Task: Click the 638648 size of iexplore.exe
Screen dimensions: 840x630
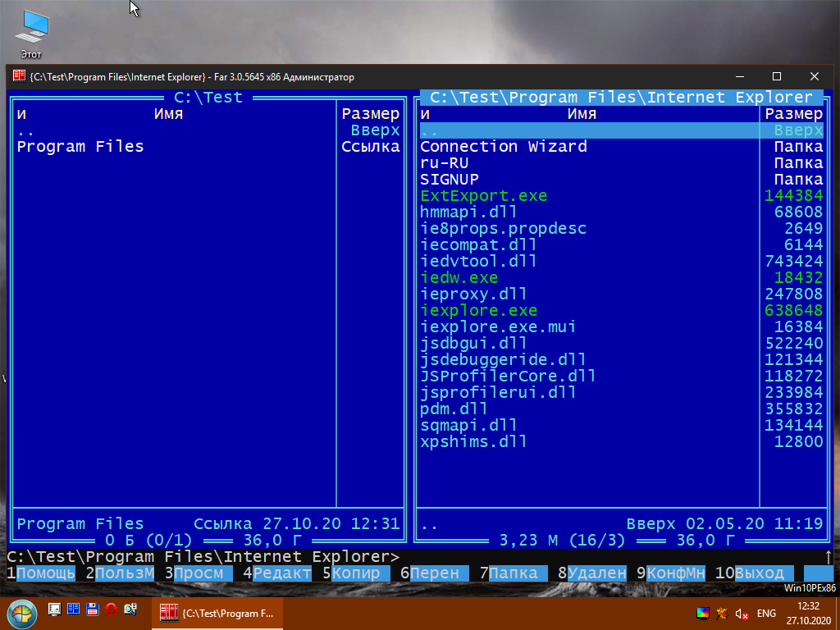Action: tap(794, 311)
